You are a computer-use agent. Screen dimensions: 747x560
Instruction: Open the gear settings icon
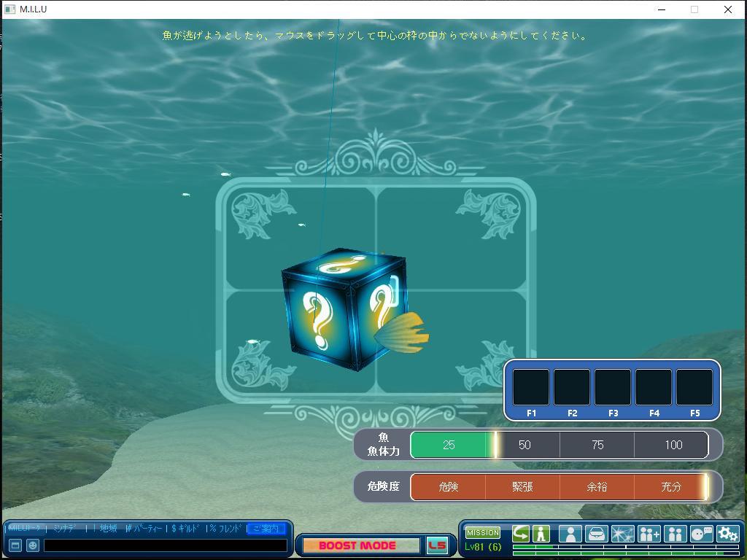[727, 534]
